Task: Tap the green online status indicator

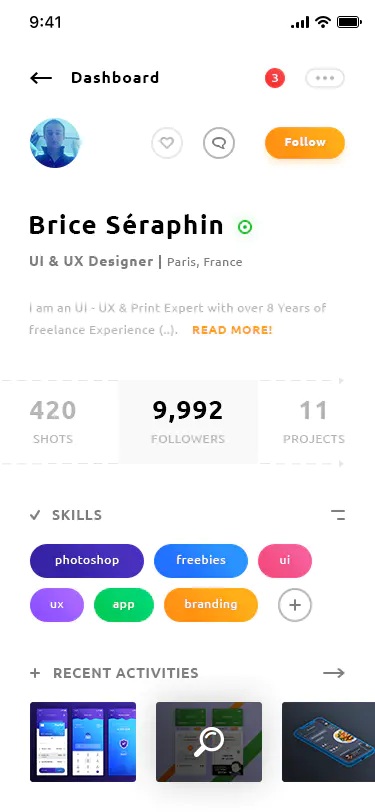Action: (x=245, y=227)
